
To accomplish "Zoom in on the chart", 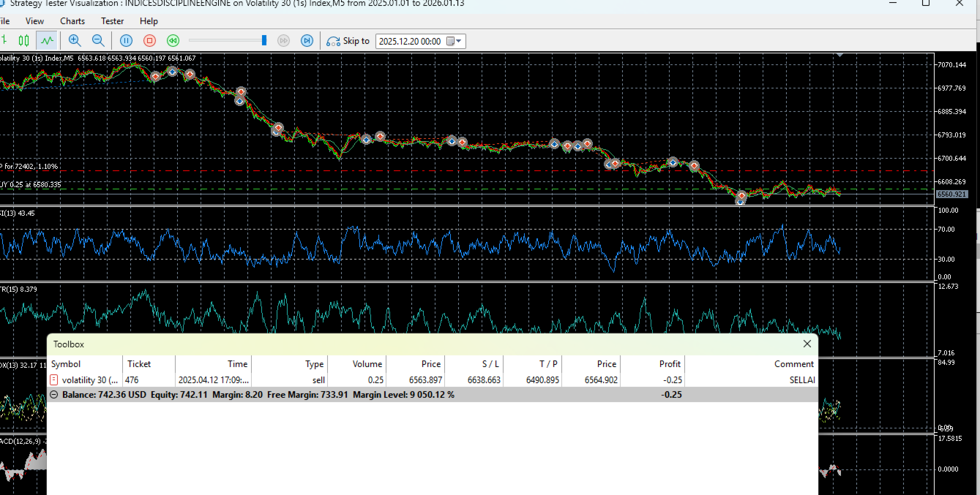I will [74, 41].
